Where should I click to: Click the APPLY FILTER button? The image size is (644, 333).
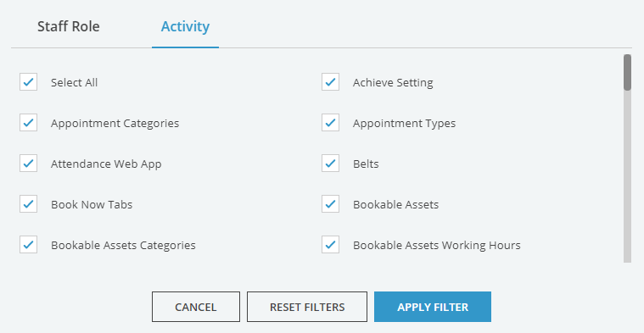tap(433, 307)
